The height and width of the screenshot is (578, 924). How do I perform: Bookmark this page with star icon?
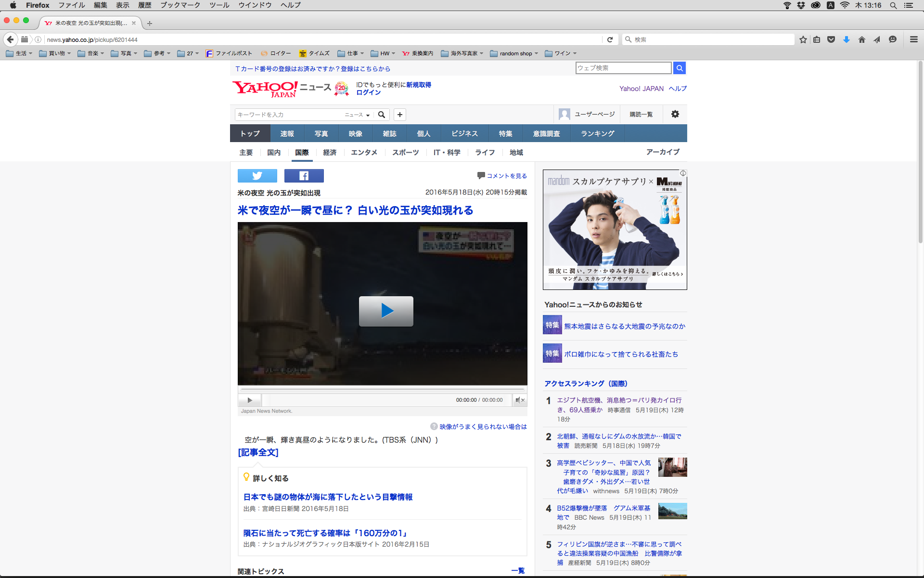click(x=803, y=39)
